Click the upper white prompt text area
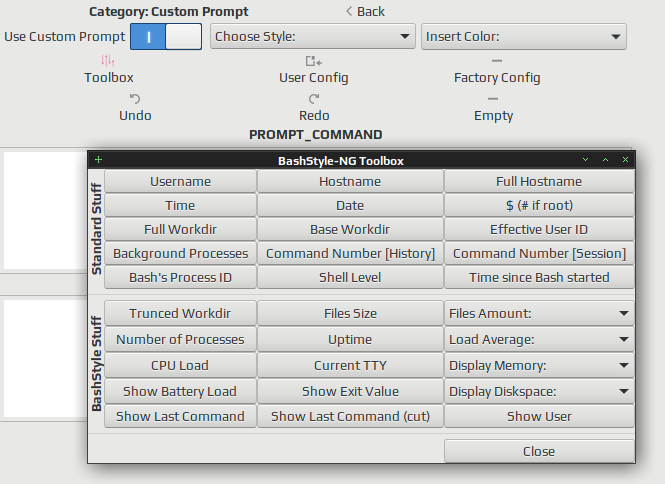Screen dimensions: 665x484 [x=45, y=210]
